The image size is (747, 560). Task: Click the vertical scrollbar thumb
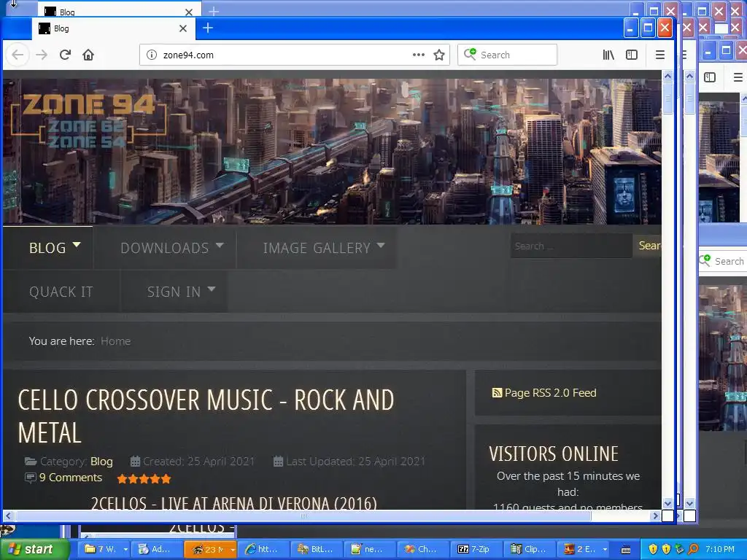coord(668,98)
